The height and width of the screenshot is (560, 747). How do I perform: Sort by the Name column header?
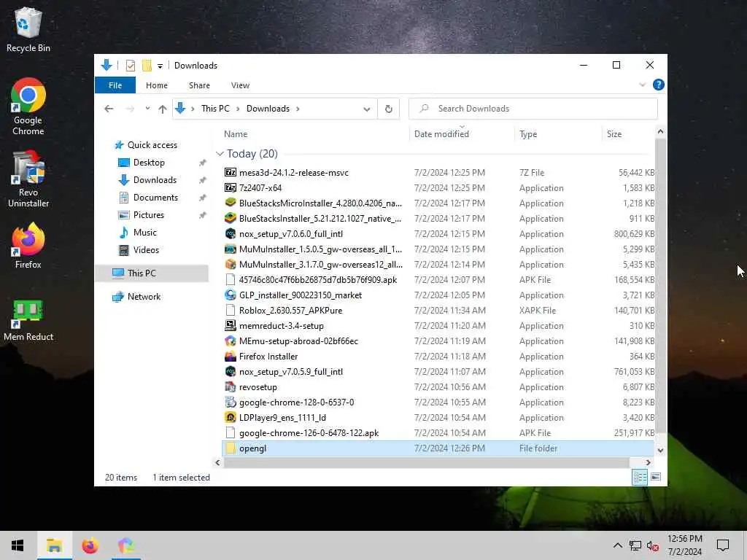[314, 134]
